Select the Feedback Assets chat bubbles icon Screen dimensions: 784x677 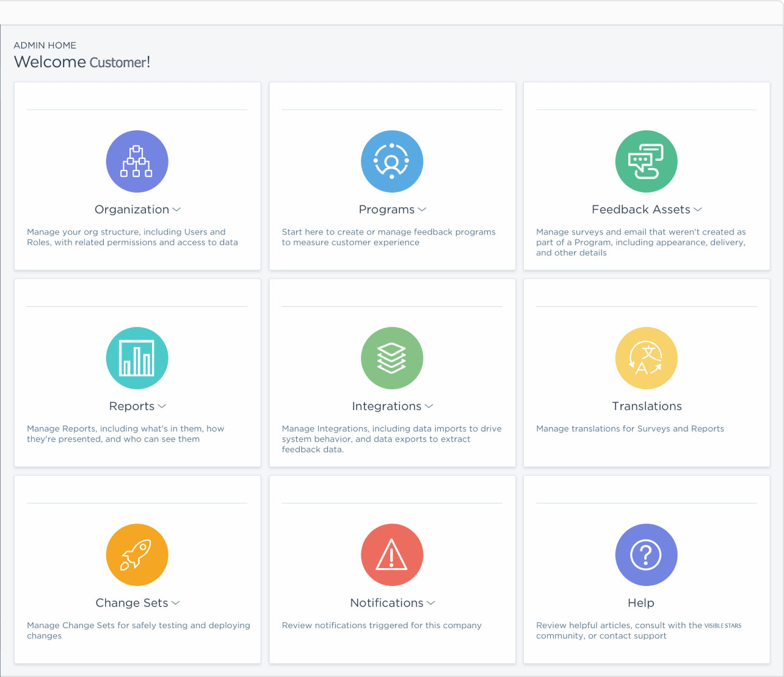pos(646,161)
